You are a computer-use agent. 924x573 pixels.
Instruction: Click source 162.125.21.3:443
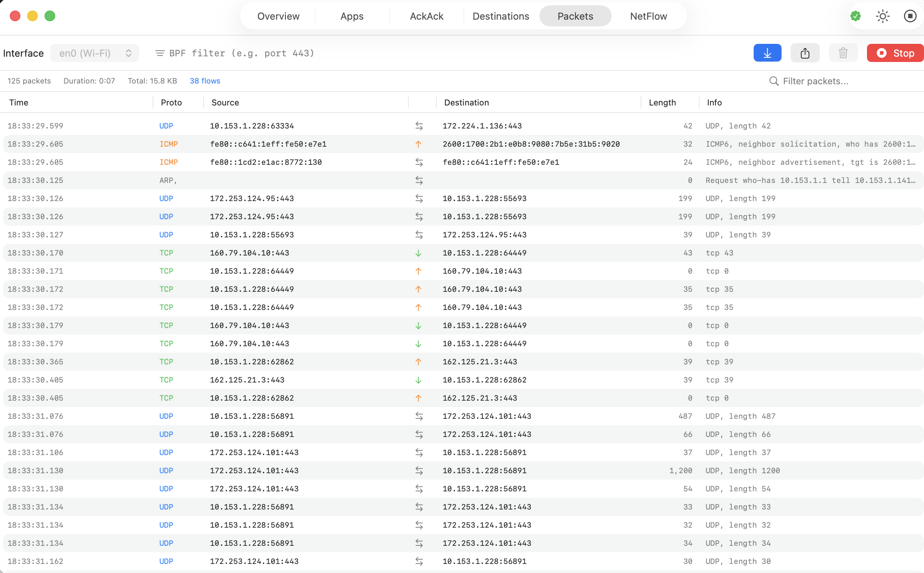pyautogui.click(x=247, y=380)
